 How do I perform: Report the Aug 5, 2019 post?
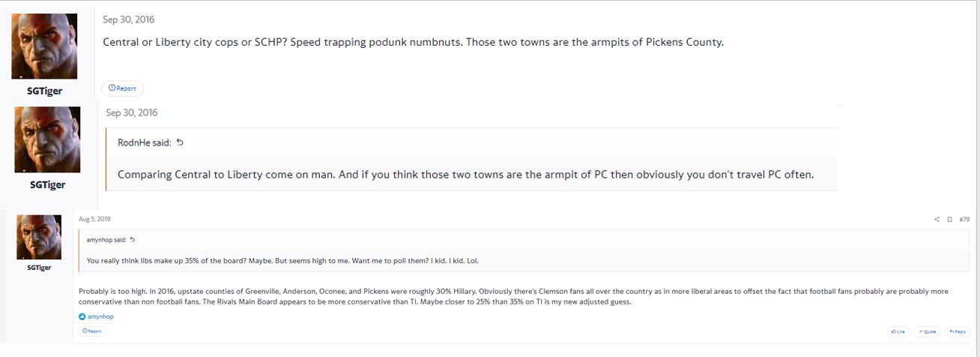tap(92, 331)
